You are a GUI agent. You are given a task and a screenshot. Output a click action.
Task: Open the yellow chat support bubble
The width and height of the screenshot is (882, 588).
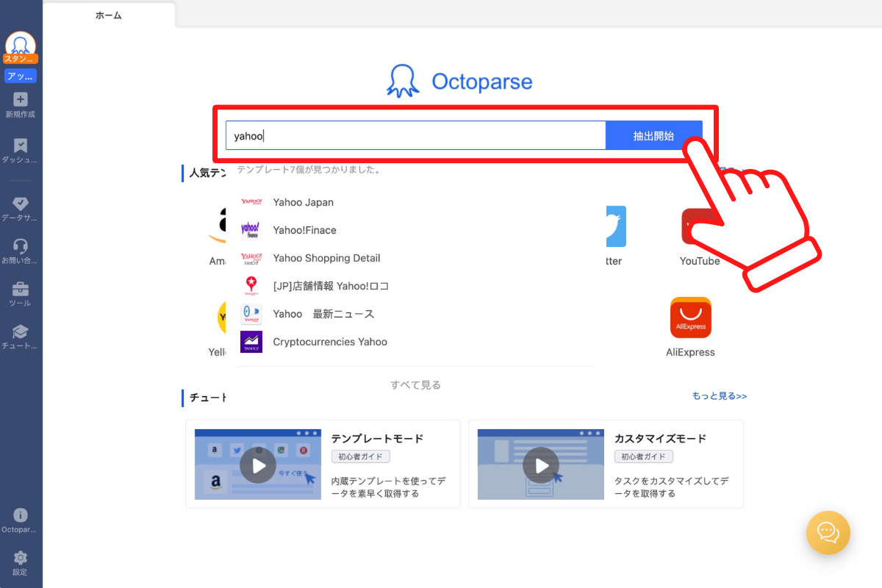828,532
